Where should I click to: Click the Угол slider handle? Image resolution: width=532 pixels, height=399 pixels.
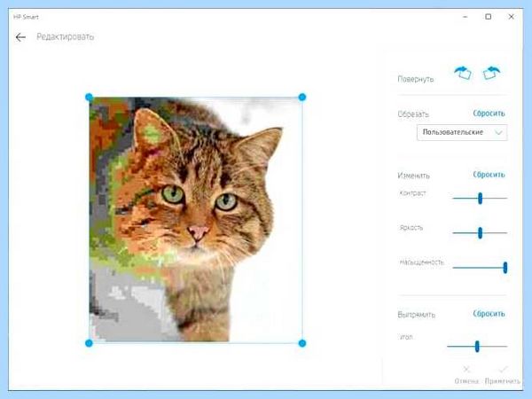tap(477, 346)
